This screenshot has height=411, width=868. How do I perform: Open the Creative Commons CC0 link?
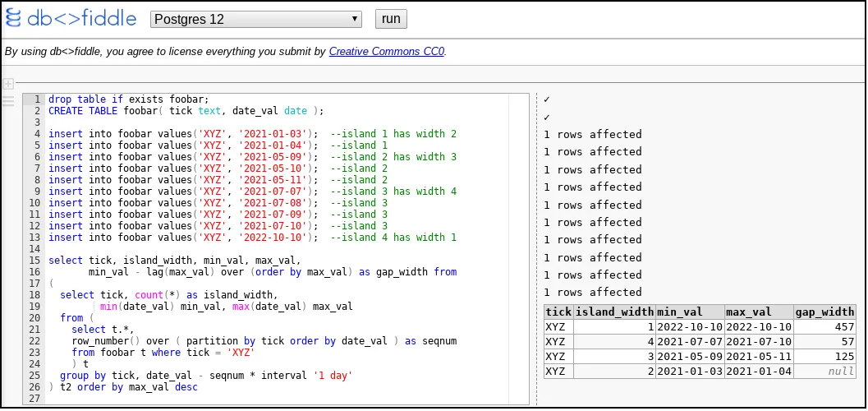387,52
